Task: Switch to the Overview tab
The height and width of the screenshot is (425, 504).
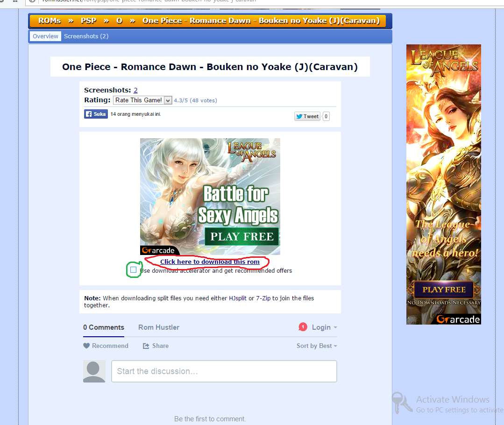Action: point(45,36)
